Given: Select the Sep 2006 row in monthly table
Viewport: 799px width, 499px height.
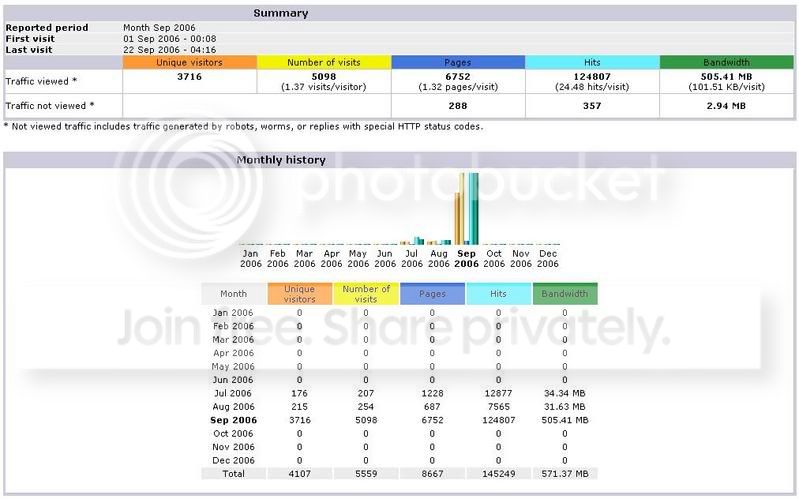Looking at the screenshot, I should tap(400, 420).
